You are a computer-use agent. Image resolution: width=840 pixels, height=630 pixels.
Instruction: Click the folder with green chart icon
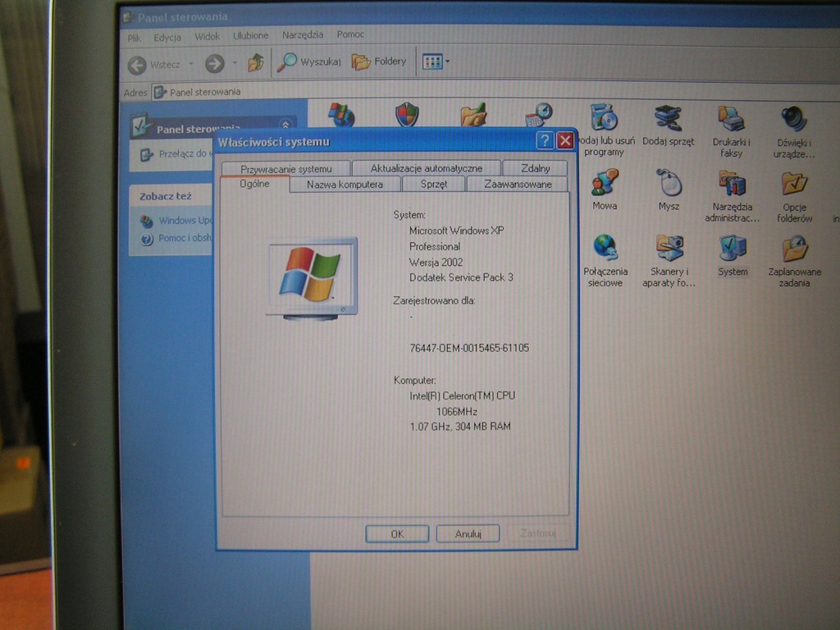(x=473, y=115)
